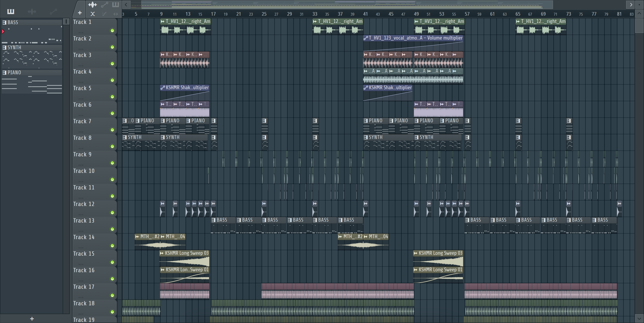This screenshot has width=644, height=323.
Task: Select the pattern clip focus piano icon in toolbar
Action: [116, 4]
